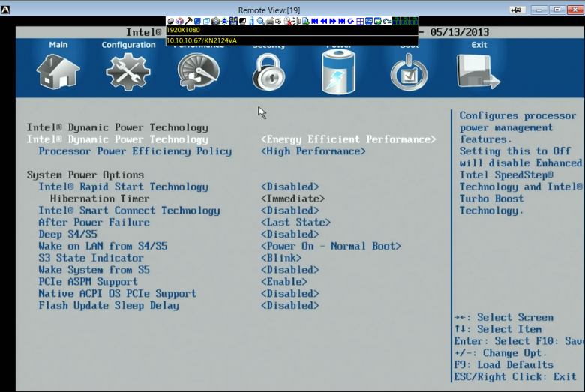
Task: Open the Exit tab floppy-disk icon
Action: click(x=478, y=71)
